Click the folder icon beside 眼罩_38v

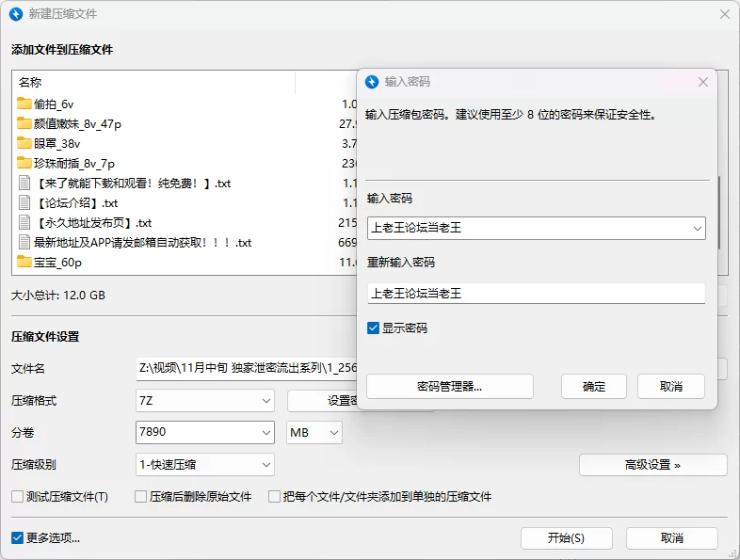24,143
